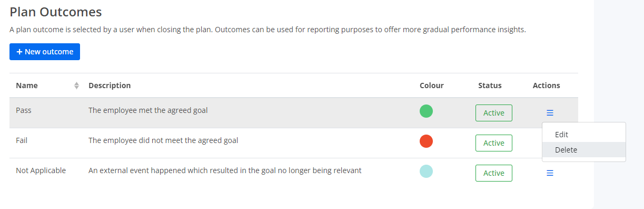Click the Plan Outcomes page heading
Image resolution: width=644 pixels, height=209 pixels.
point(56,12)
